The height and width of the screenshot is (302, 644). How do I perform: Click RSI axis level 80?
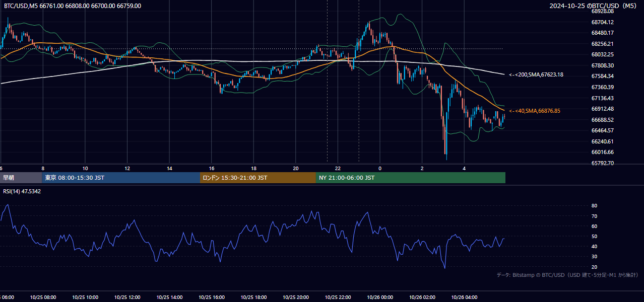[595, 206]
